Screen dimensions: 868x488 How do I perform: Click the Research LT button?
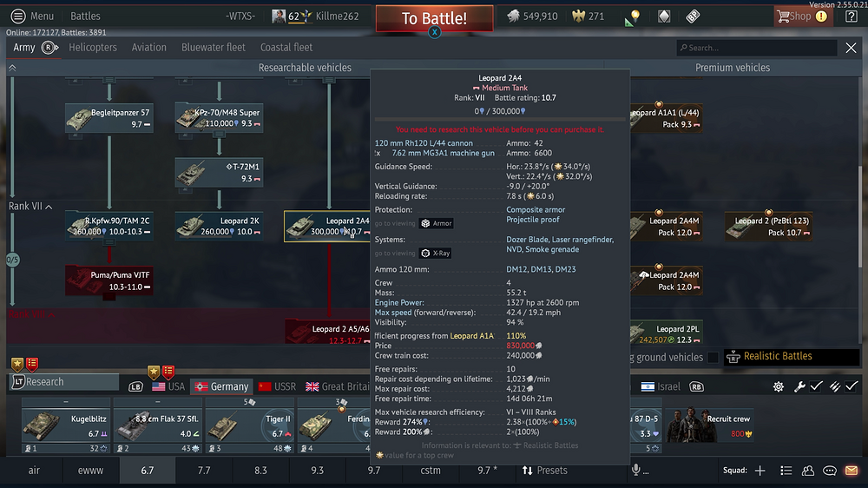coord(64,382)
